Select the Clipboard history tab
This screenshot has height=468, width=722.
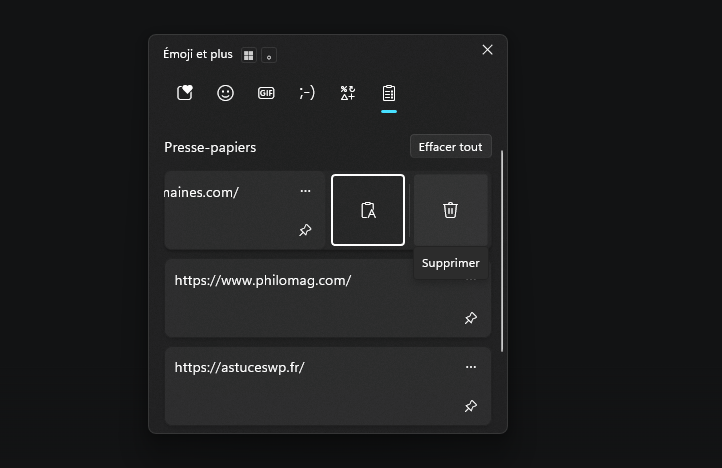[389, 93]
